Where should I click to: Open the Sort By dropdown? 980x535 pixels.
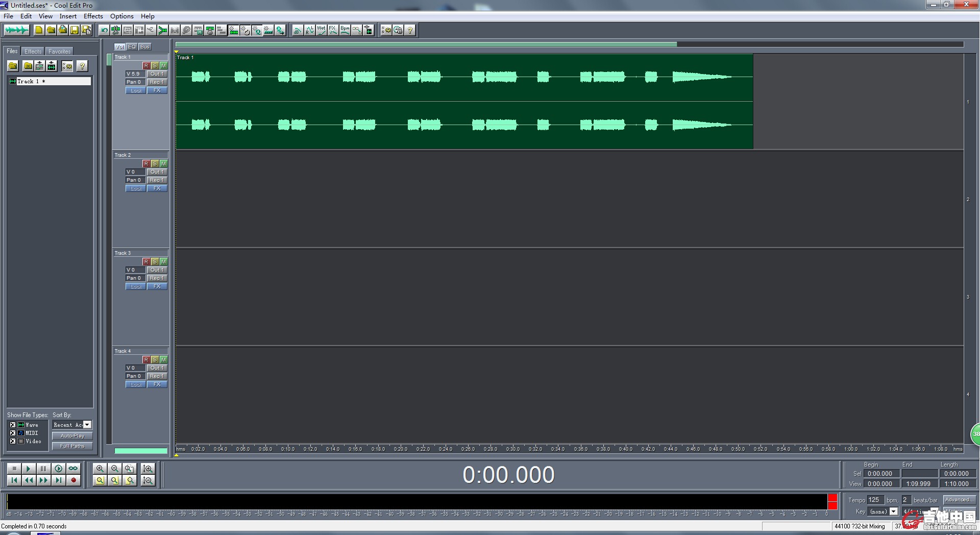click(x=87, y=425)
